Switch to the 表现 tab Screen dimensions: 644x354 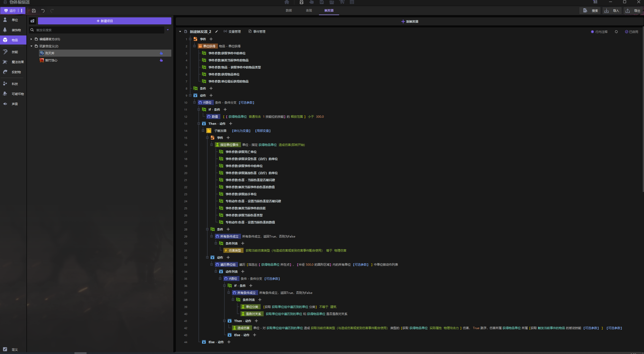coord(309,11)
